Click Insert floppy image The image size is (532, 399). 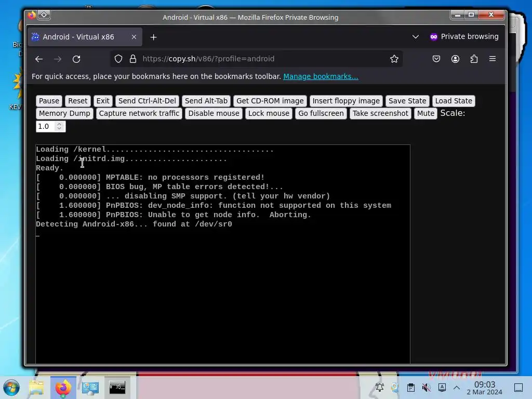tap(346, 101)
